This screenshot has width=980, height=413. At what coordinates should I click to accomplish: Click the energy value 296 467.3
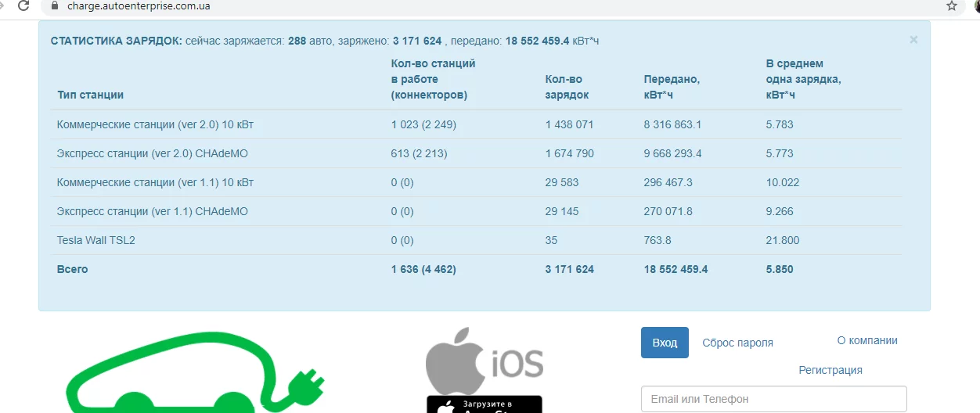click(x=668, y=182)
